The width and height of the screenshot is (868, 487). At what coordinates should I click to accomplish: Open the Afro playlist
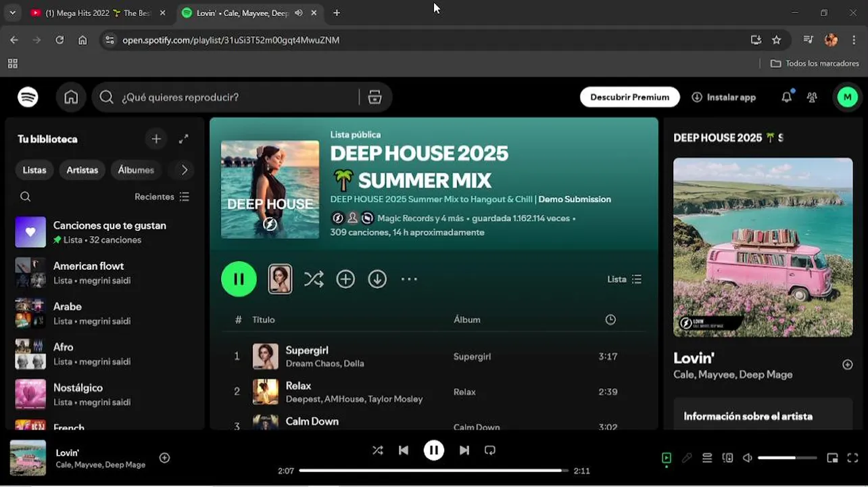105,354
